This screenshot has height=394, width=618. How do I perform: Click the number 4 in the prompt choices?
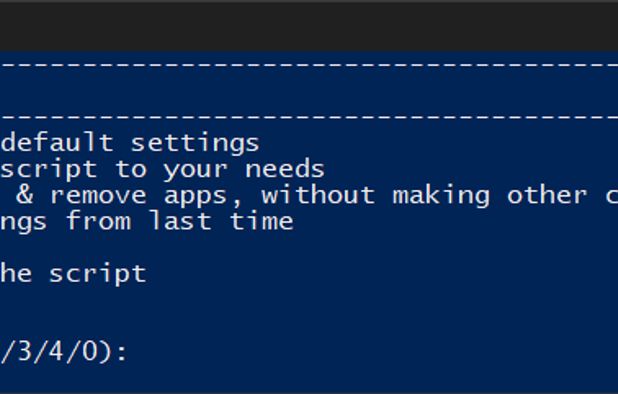[x=57, y=351]
